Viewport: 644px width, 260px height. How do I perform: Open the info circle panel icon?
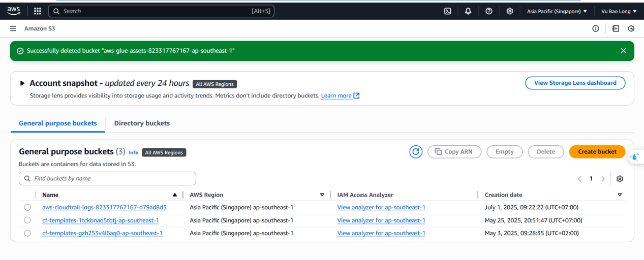coord(596,28)
